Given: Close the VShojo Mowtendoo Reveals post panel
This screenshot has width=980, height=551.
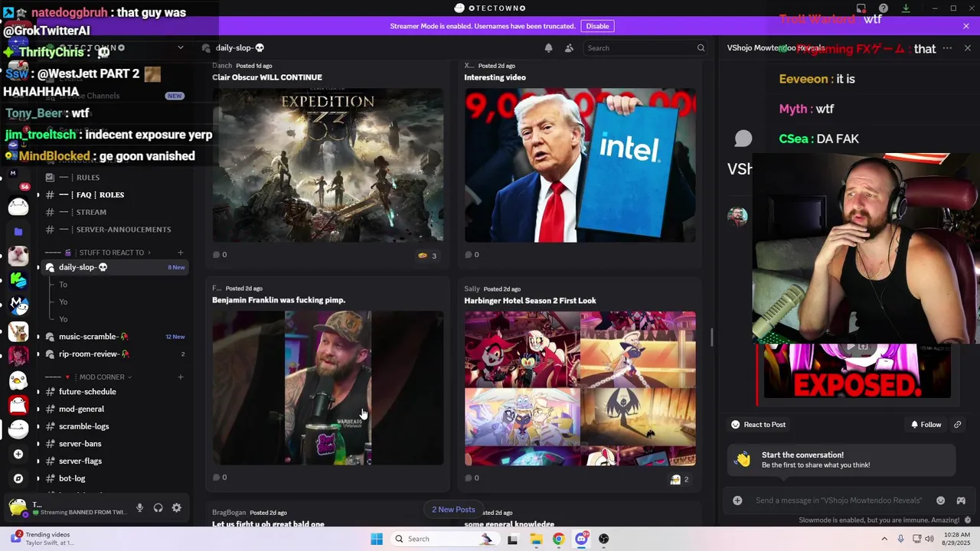Looking at the screenshot, I should (967, 48).
